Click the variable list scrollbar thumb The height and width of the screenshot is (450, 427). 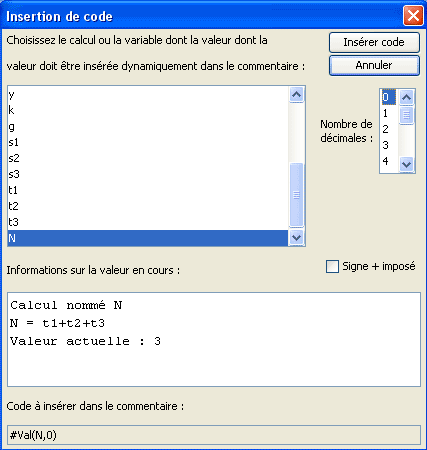pos(296,195)
